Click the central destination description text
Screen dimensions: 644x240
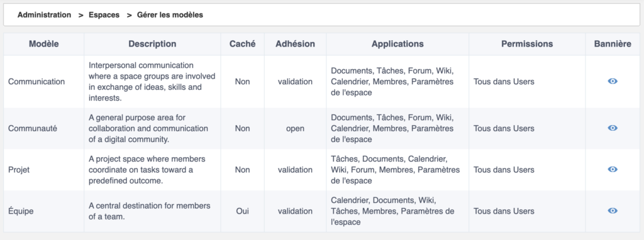(x=150, y=211)
